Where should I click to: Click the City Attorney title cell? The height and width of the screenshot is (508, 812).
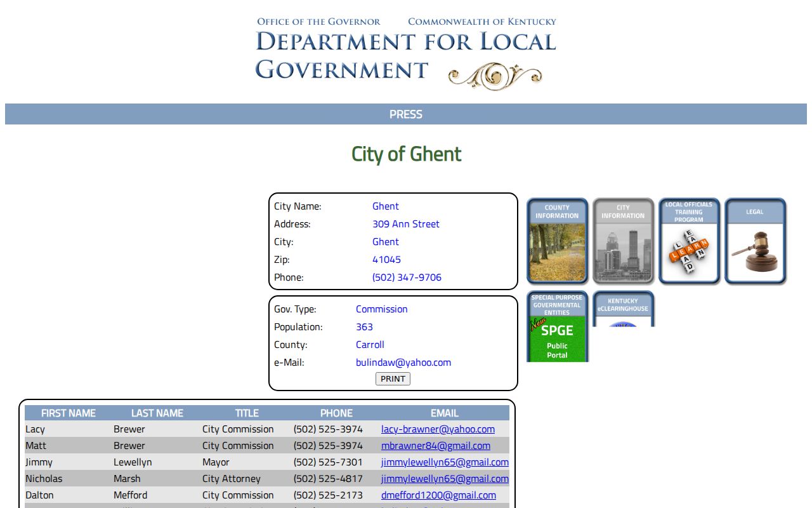coord(232,479)
